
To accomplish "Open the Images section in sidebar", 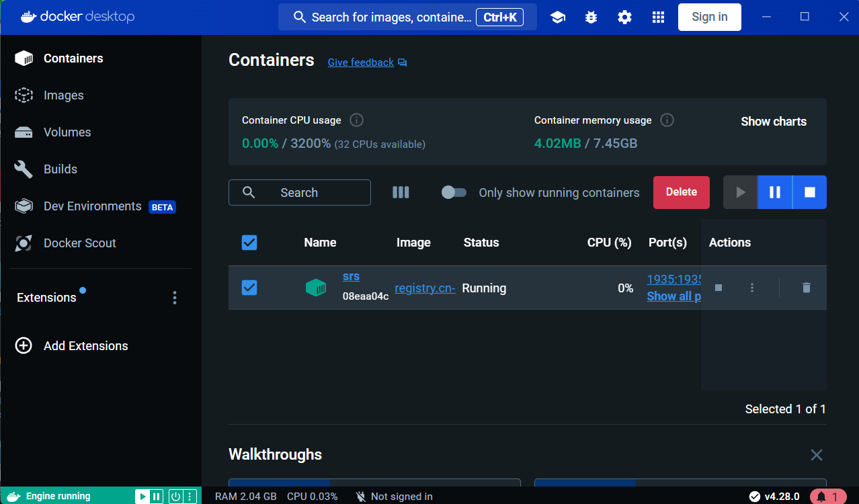I will coord(101,95).
